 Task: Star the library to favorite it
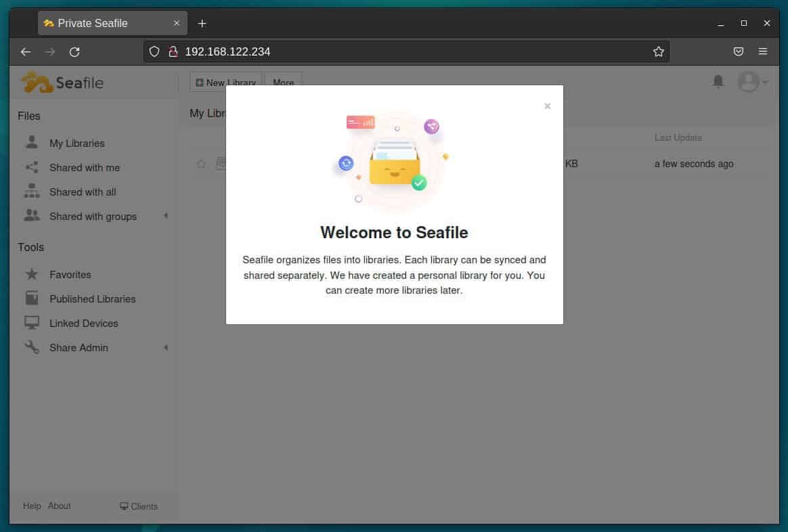(x=201, y=163)
